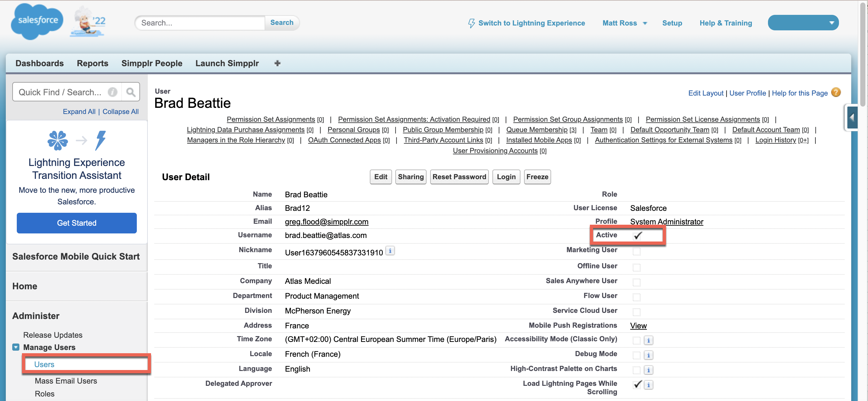The width and height of the screenshot is (868, 401).
Task: Focus the header Search input field
Action: tap(200, 23)
